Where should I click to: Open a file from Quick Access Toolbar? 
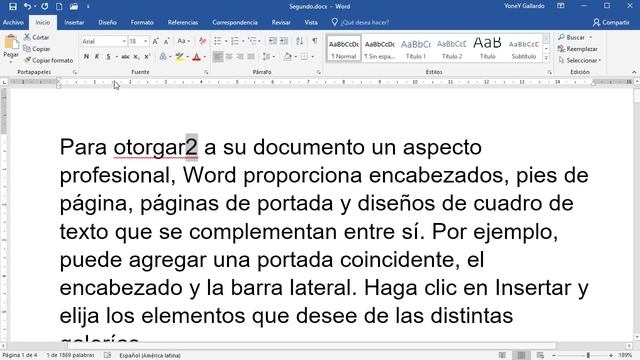coord(73,6)
